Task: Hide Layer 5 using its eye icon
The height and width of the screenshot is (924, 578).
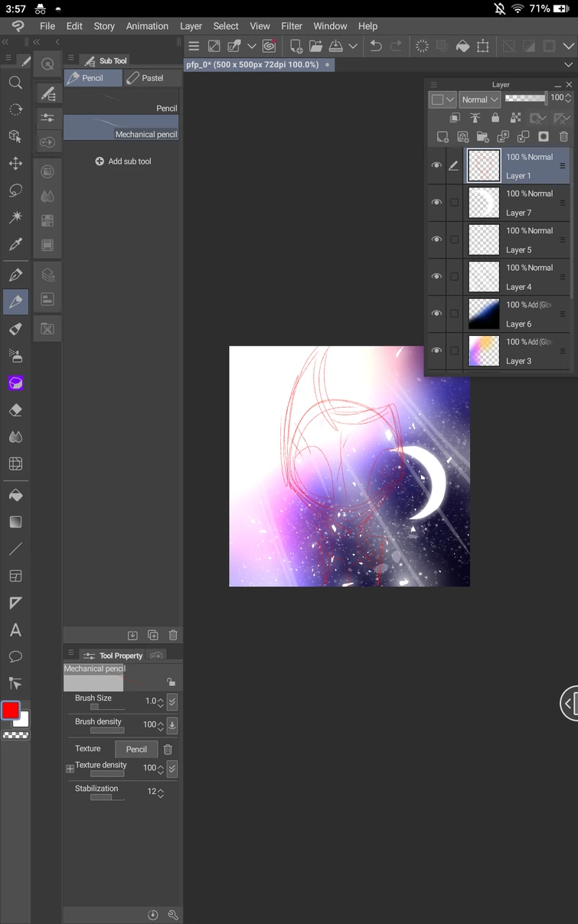Action: [436, 239]
